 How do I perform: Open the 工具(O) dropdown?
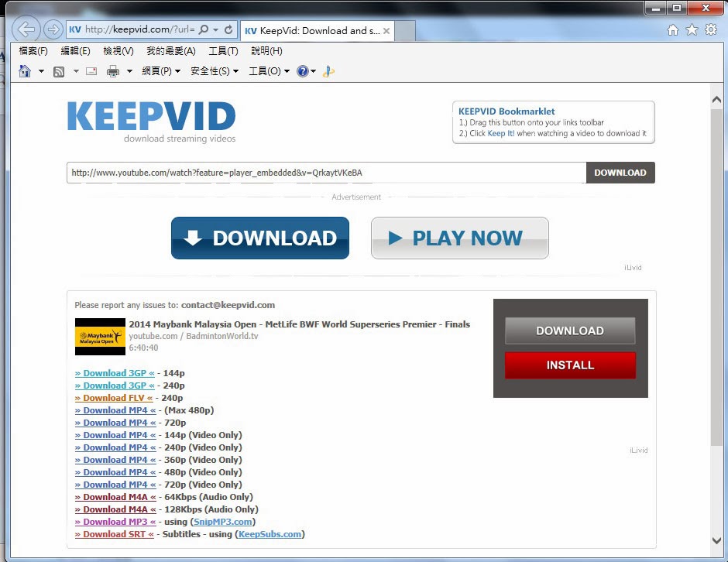pyautogui.click(x=270, y=71)
